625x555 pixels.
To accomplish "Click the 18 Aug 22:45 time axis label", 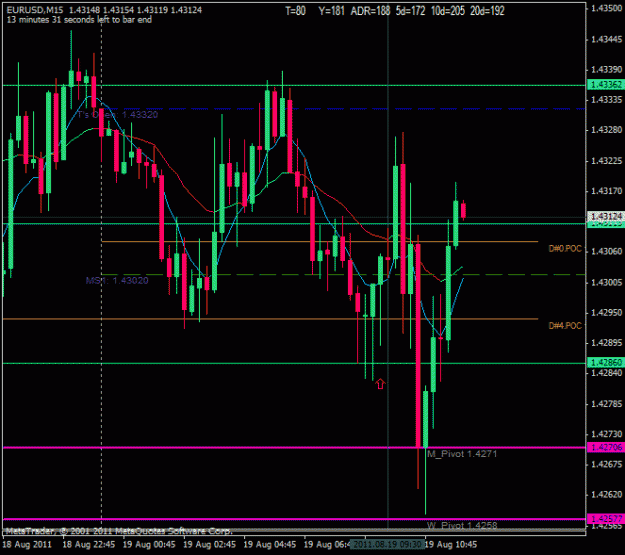I will tap(89, 544).
